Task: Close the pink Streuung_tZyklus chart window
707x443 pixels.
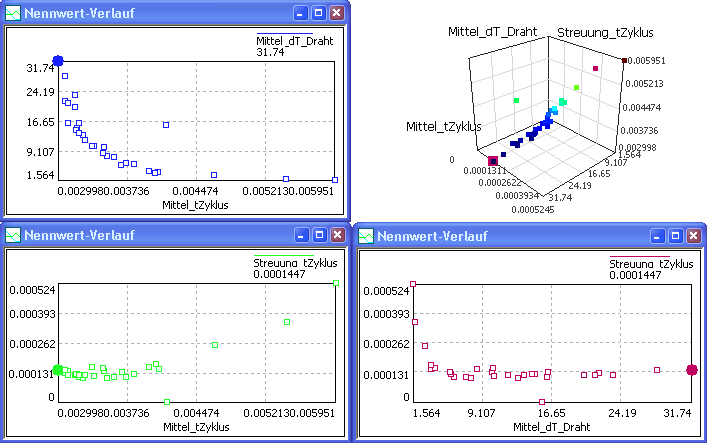Action: [x=693, y=236]
